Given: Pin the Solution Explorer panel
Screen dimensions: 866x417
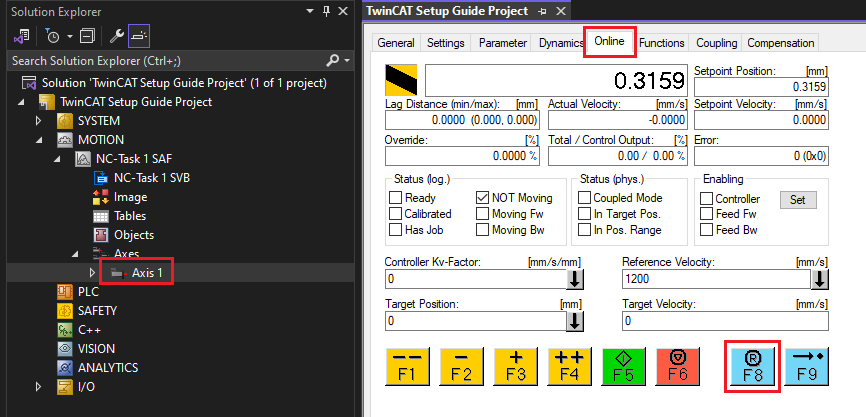Looking at the screenshot, I should (326, 11).
